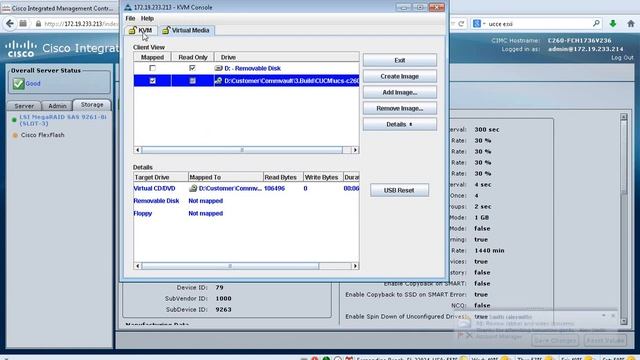Toggle Read Only for D: - Removable Disk
The width and height of the screenshot is (640, 360).
192,68
